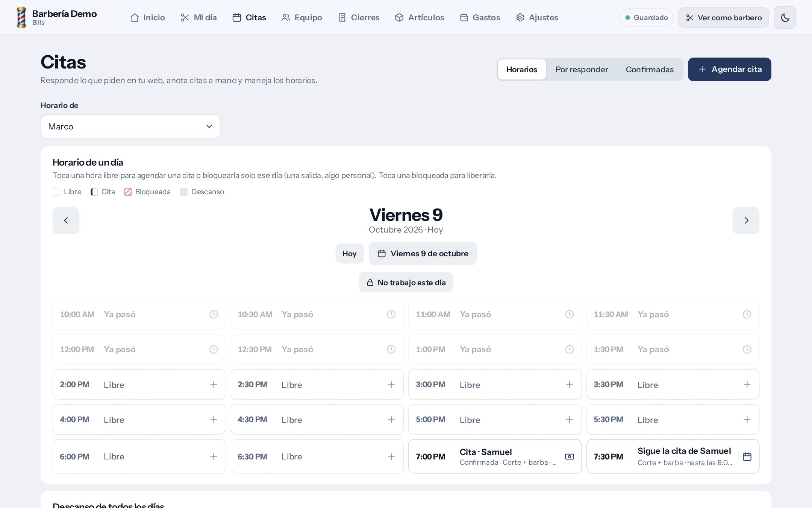Image resolution: width=812 pixels, height=508 pixels.
Task: Click plus icon in 4:00 PM slot
Action: tap(214, 419)
